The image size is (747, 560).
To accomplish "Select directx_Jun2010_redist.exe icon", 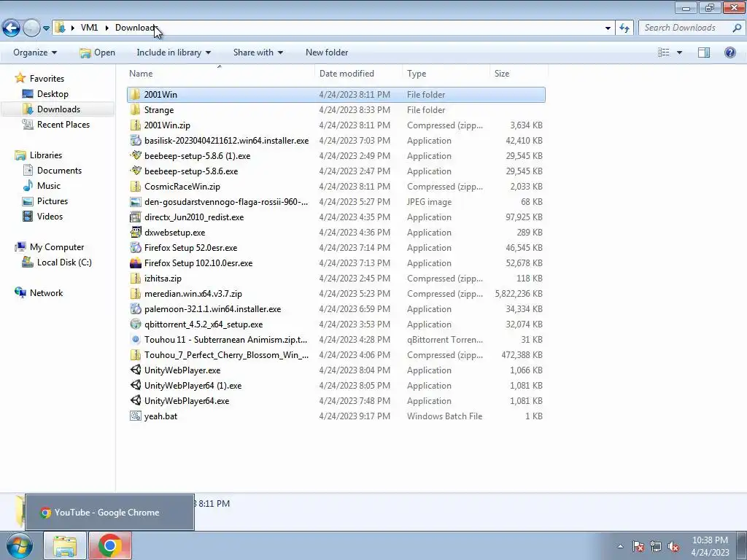I will point(135,217).
